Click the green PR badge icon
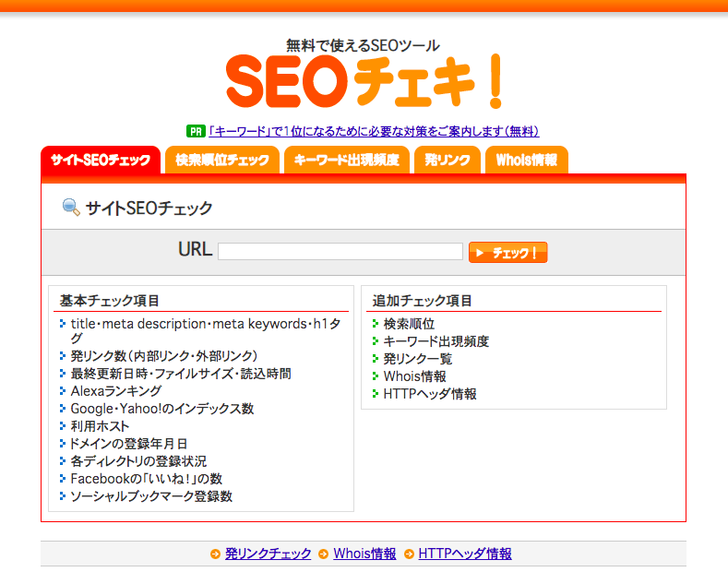 [196, 131]
